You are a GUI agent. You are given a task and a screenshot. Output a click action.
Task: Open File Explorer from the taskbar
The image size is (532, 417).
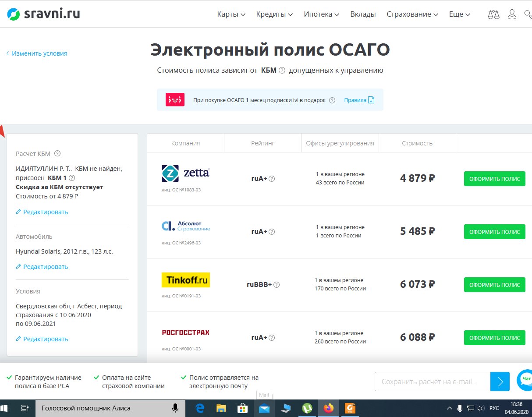pyautogui.click(x=221, y=408)
